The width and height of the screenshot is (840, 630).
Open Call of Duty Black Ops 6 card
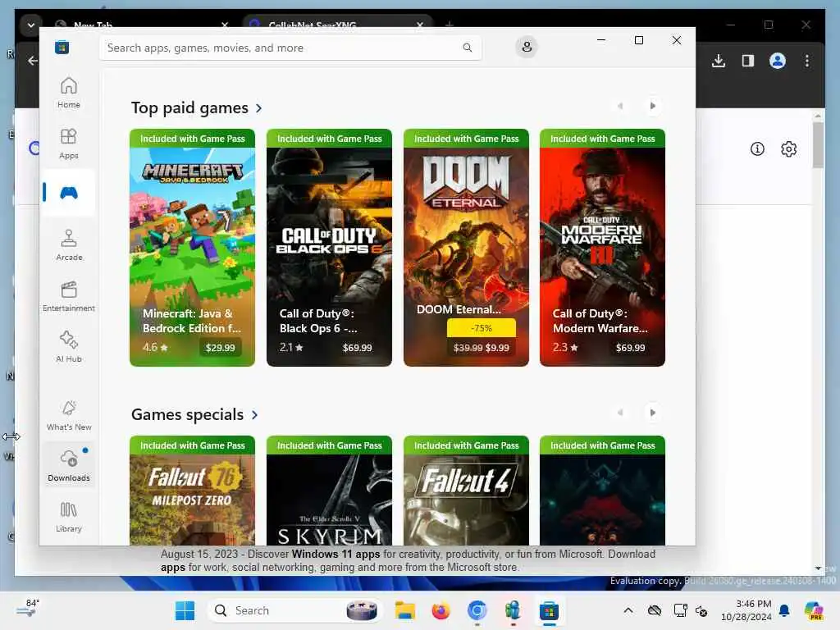(x=329, y=248)
